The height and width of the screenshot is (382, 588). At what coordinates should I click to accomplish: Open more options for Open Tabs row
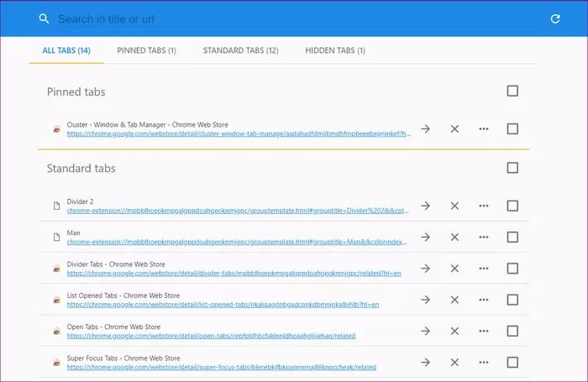(x=484, y=331)
